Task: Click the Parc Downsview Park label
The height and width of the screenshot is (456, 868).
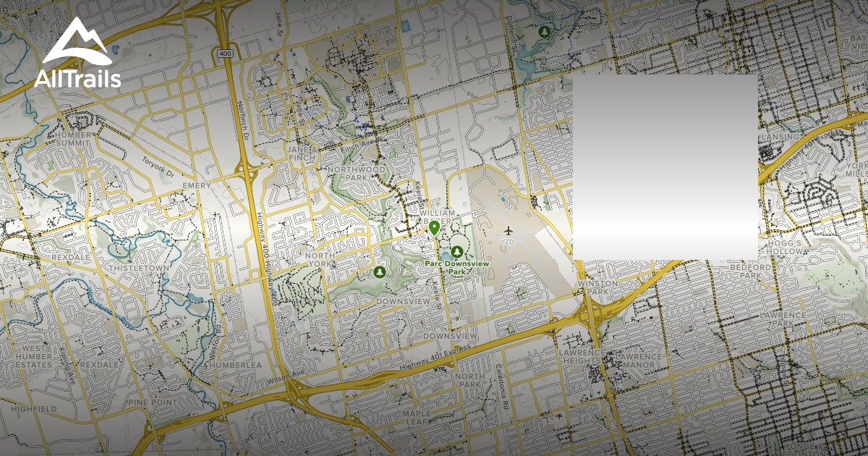Action: (x=456, y=267)
